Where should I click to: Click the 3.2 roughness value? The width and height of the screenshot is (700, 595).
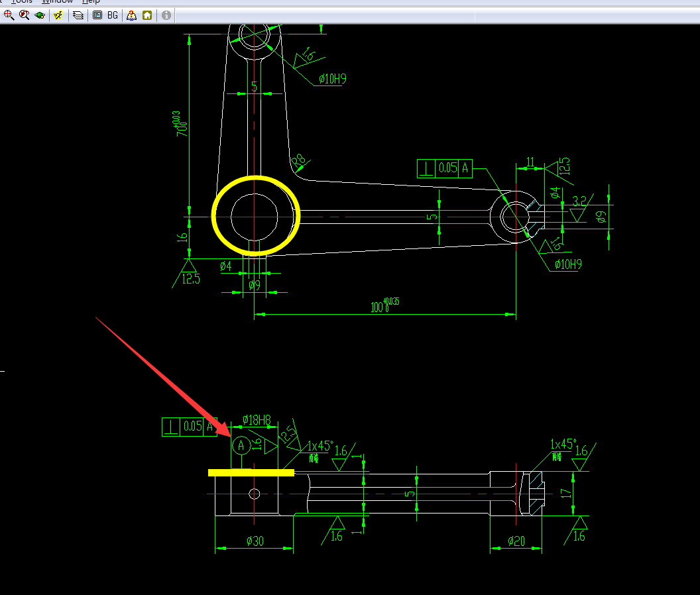(x=579, y=201)
